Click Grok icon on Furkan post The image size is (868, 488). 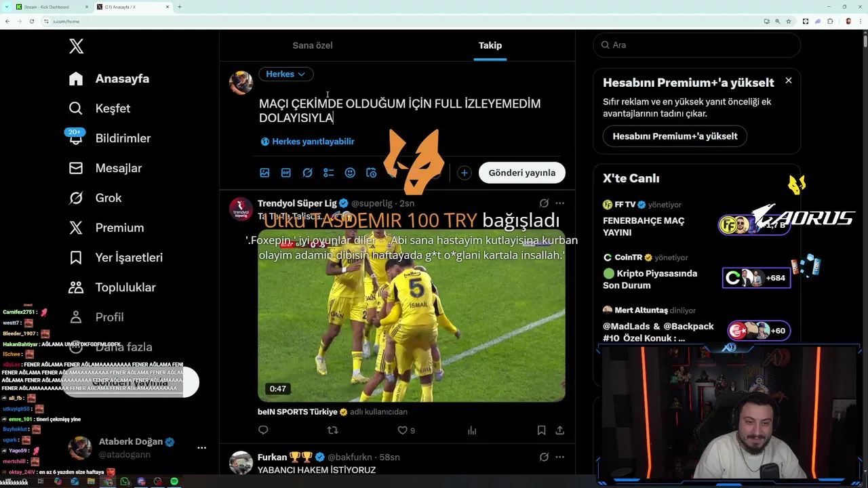pyautogui.click(x=544, y=457)
